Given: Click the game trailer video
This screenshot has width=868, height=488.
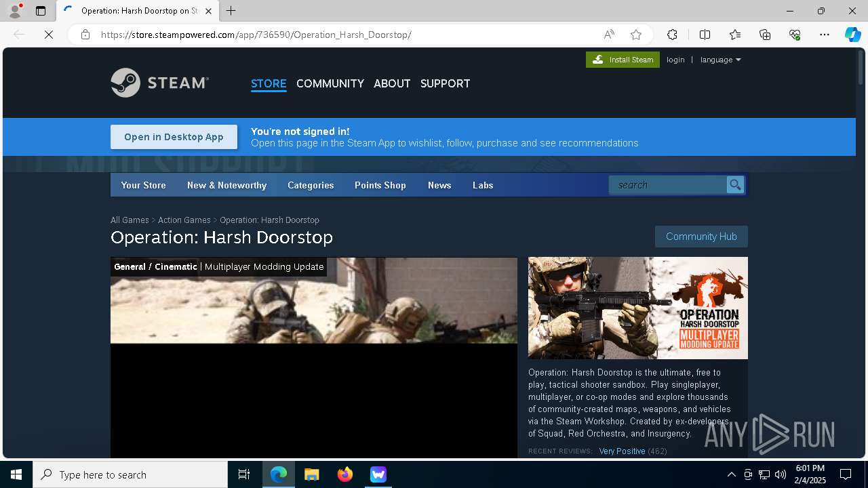Looking at the screenshot, I should (314, 358).
